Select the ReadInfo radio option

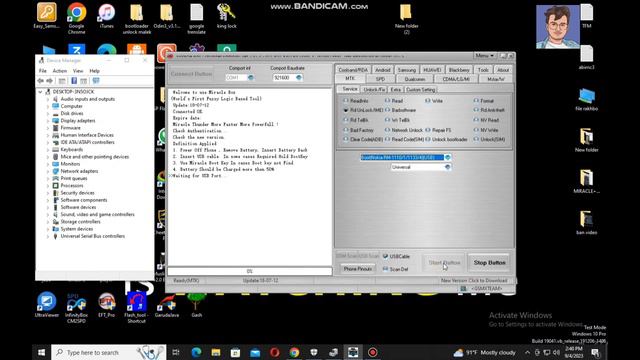pyautogui.click(x=356, y=100)
